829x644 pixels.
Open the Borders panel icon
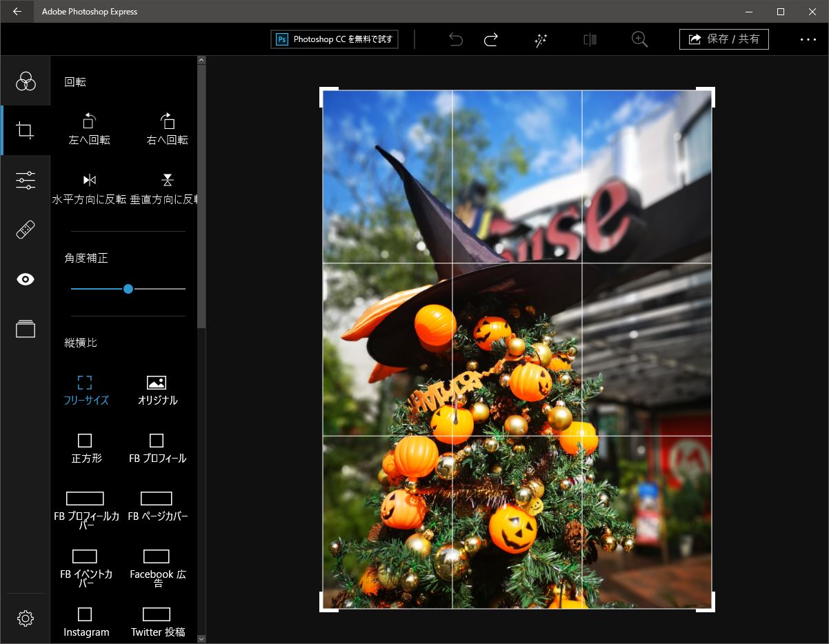pos(26,329)
